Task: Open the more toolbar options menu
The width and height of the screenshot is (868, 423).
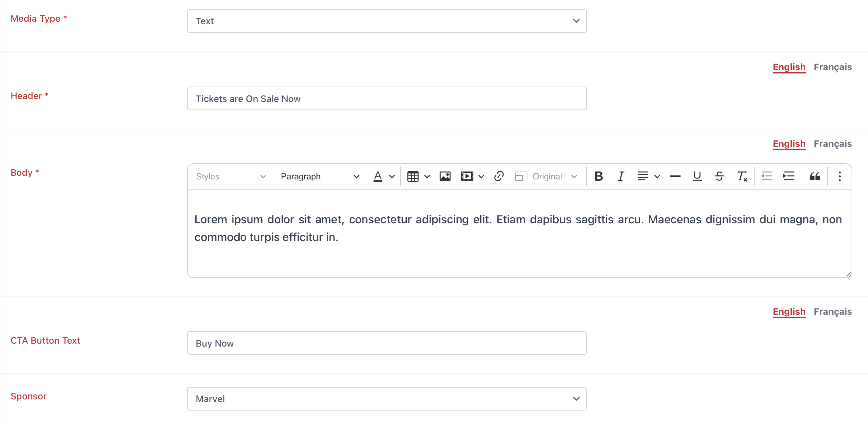Action: click(840, 176)
